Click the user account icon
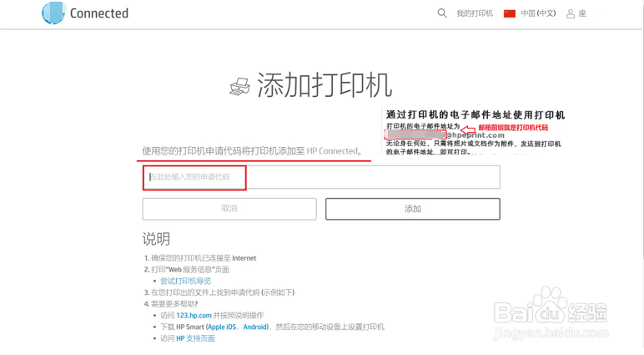Screen dimensions: 644x355 (x=571, y=14)
